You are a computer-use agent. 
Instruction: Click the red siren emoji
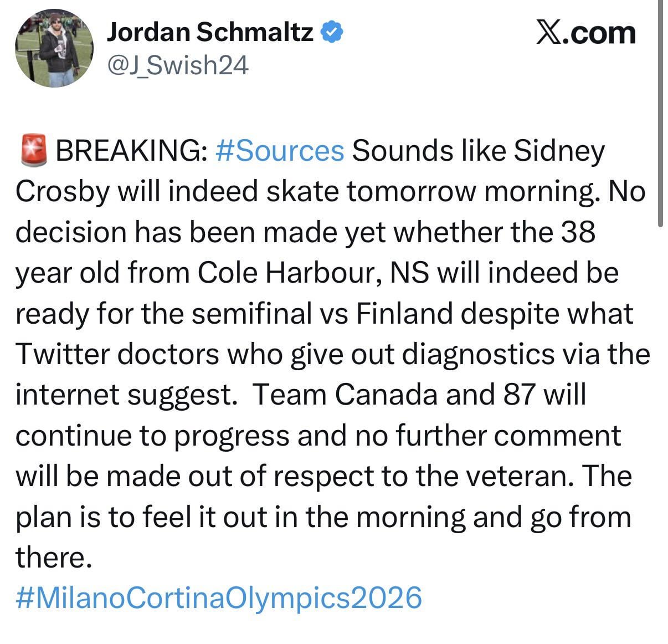[x=33, y=151]
